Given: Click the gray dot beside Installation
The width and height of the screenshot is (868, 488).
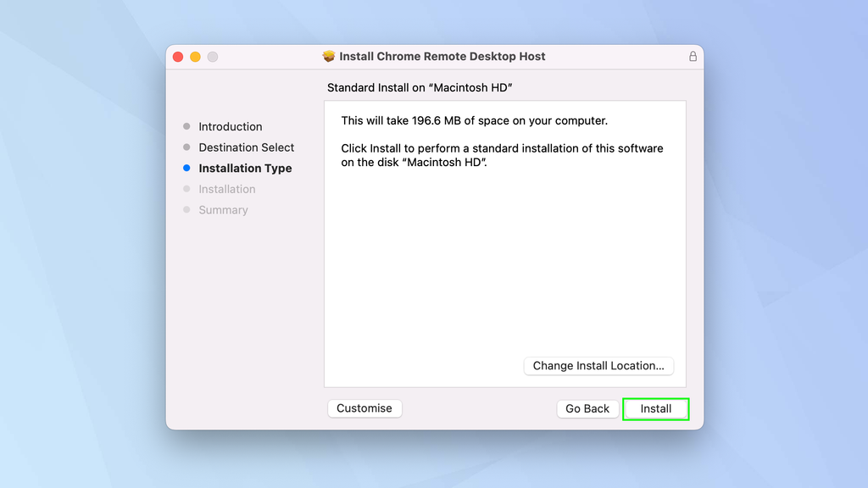Looking at the screenshot, I should [x=185, y=189].
